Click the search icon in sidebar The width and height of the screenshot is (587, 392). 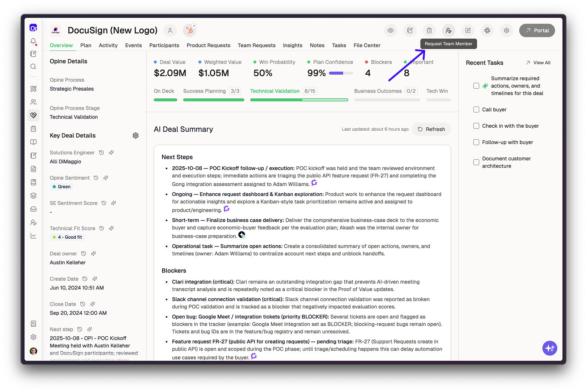(33, 66)
